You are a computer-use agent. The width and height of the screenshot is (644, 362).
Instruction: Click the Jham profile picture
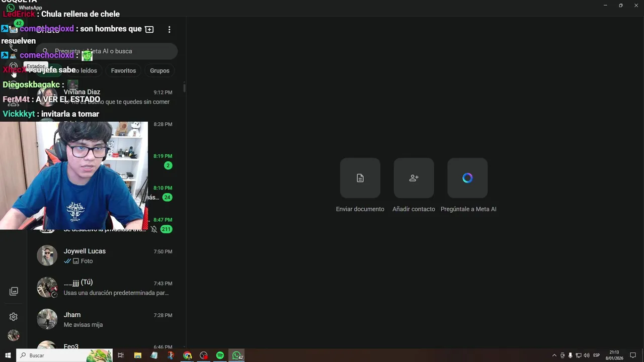coord(47,319)
